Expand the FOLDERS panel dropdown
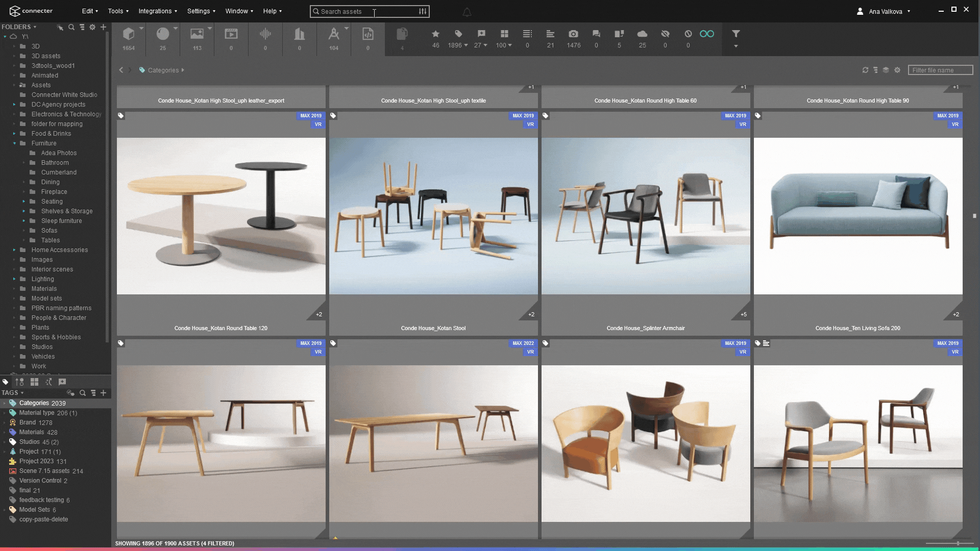 click(x=35, y=27)
